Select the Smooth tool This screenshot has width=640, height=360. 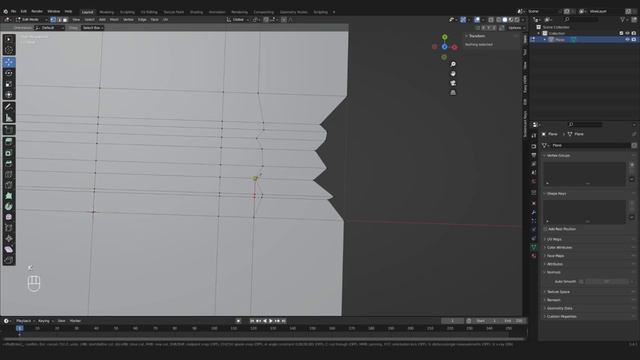(x=9, y=217)
